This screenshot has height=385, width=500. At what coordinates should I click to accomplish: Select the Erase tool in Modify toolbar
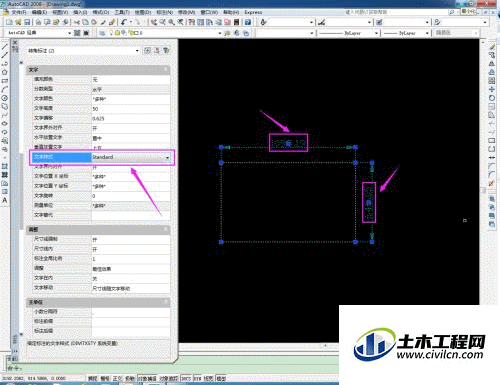(492, 46)
